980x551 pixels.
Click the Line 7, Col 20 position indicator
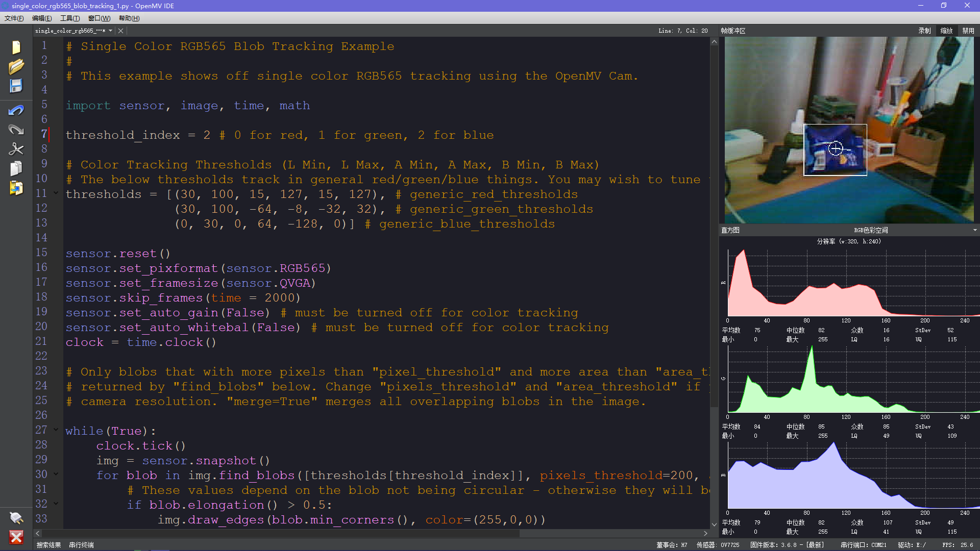pyautogui.click(x=683, y=31)
